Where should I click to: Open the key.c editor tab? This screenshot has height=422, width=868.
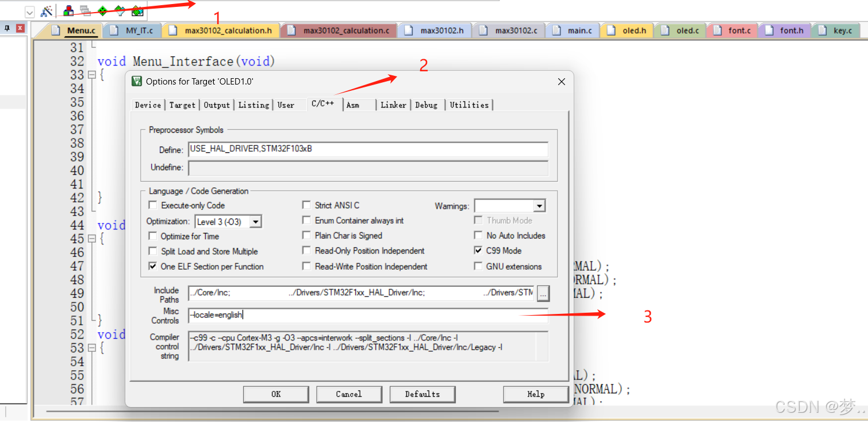pos(836,30)
